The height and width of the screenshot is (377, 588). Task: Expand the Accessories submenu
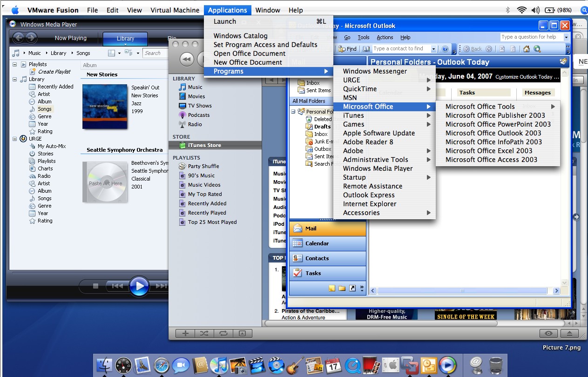(385, 213)
